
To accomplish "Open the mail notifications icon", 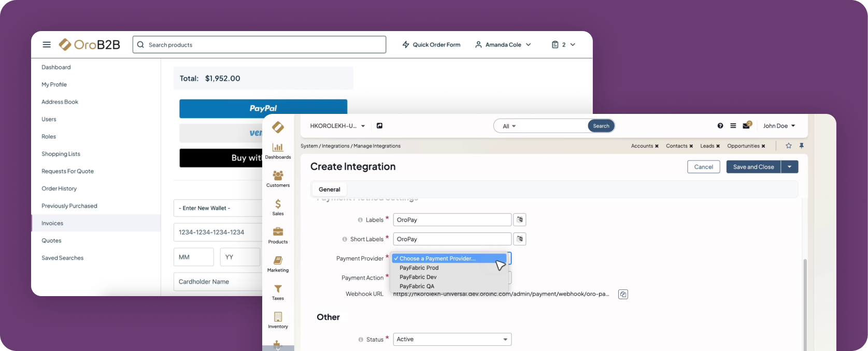I will click(x=747, y=125).
